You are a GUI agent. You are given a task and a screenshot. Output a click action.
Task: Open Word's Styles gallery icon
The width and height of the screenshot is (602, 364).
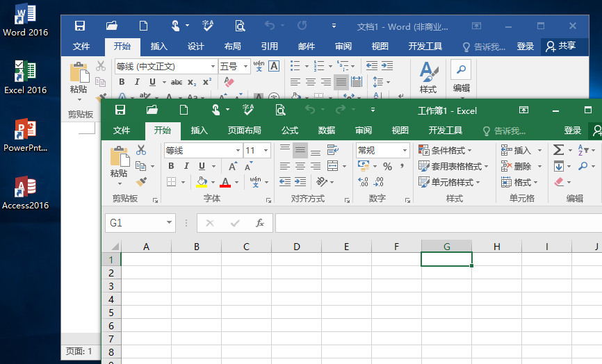[x=428, y=74]
